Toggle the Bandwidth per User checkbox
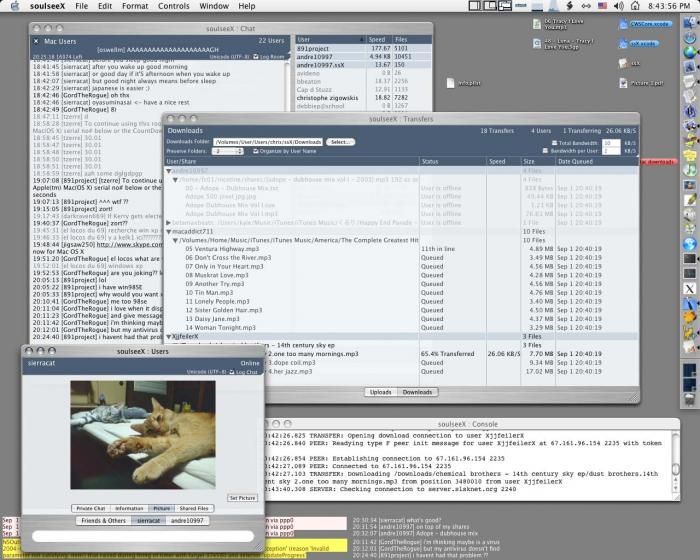The image size is (700, 560). (x=545, y=151)
